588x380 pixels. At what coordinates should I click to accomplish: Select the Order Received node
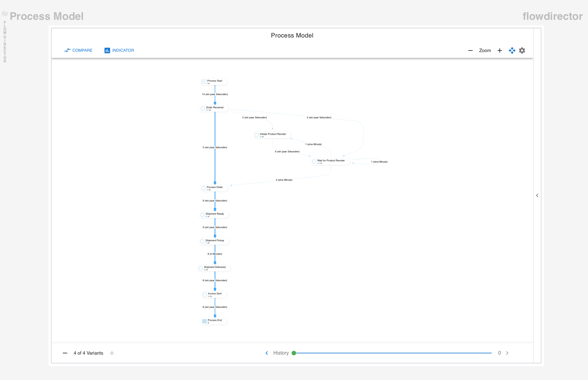coord(214,108)
